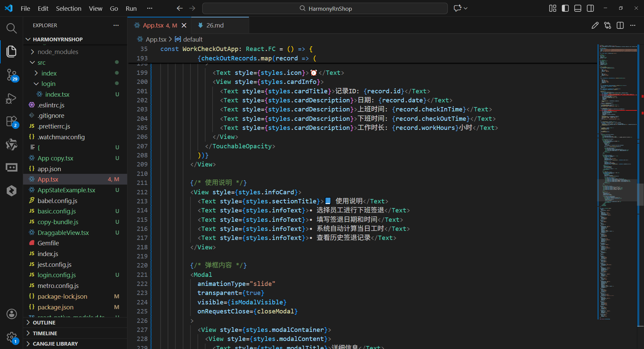Open the Search view in activity bar
This screenshot has height=349, width=644.
(x=11, y=28)
